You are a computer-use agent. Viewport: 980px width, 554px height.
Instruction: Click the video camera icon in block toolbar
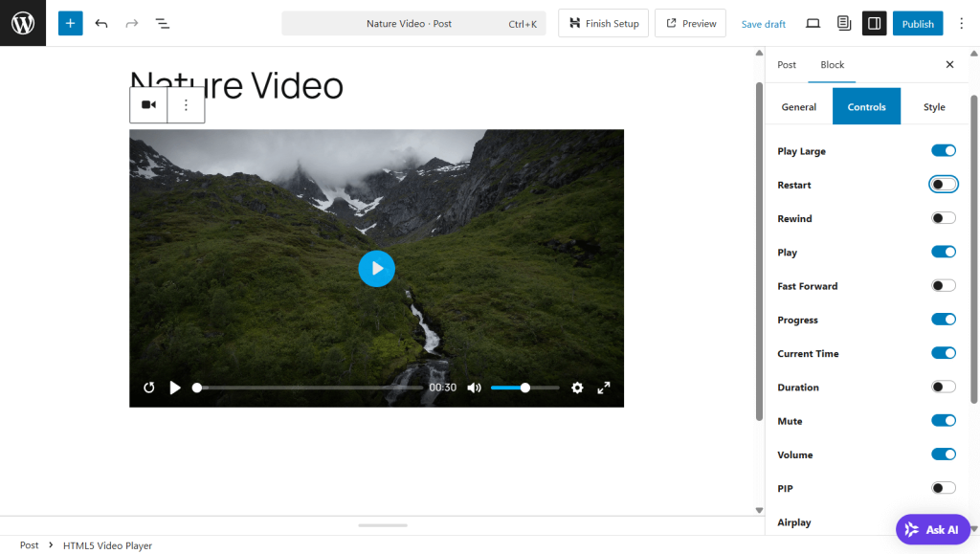pyautogui.click(x=148, y=105)
